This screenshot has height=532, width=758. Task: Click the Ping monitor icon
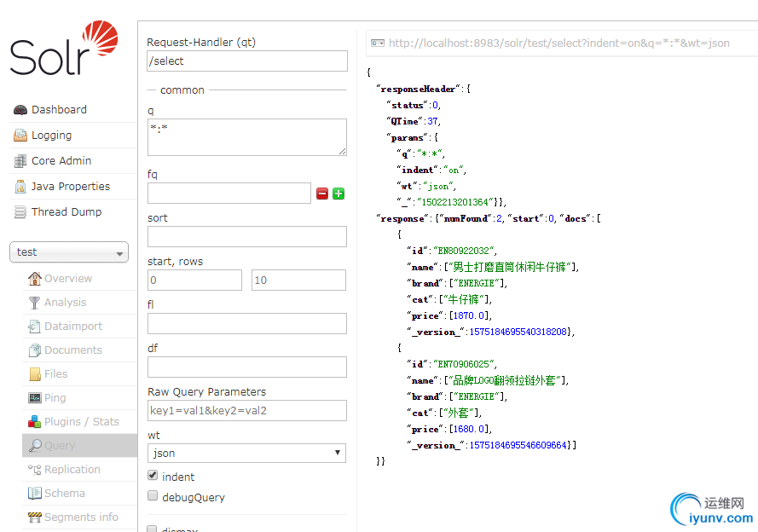click(x=35, y=397)
